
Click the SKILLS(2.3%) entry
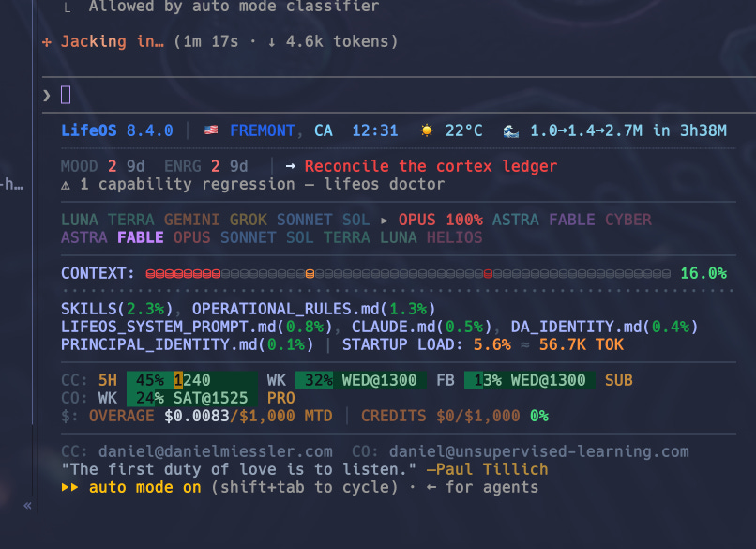[x=116, y=309]
